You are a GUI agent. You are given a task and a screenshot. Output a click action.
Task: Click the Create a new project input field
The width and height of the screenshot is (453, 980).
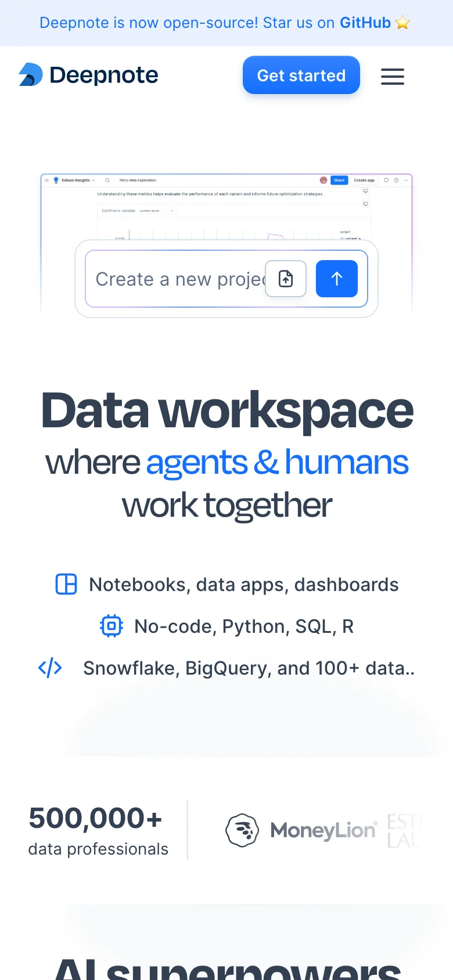click(174, 279)
